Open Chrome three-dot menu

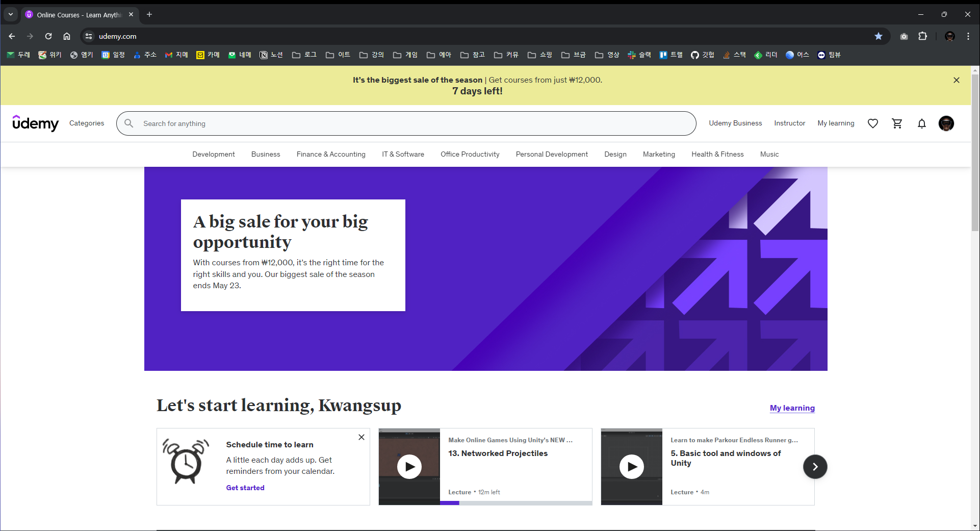tap(968, 36)
